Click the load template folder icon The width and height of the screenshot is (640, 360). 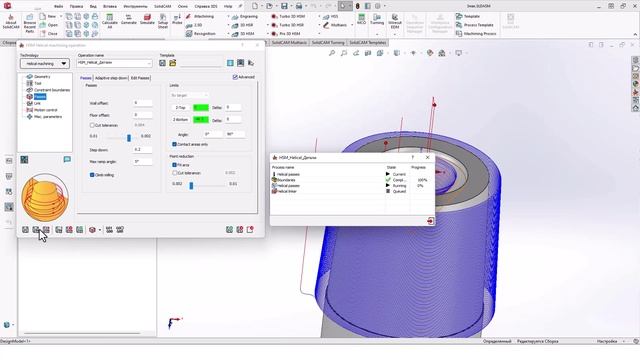point(173,63)
